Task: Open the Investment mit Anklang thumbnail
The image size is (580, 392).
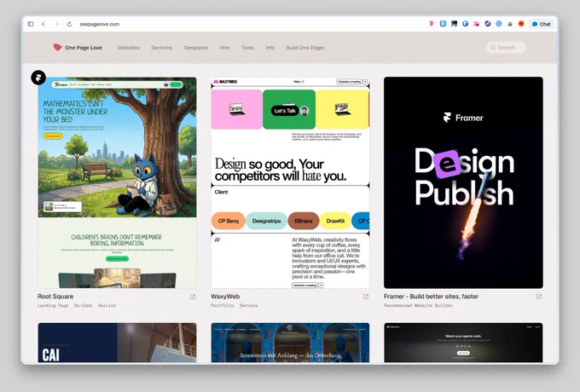Action: [x=290, y=343]
